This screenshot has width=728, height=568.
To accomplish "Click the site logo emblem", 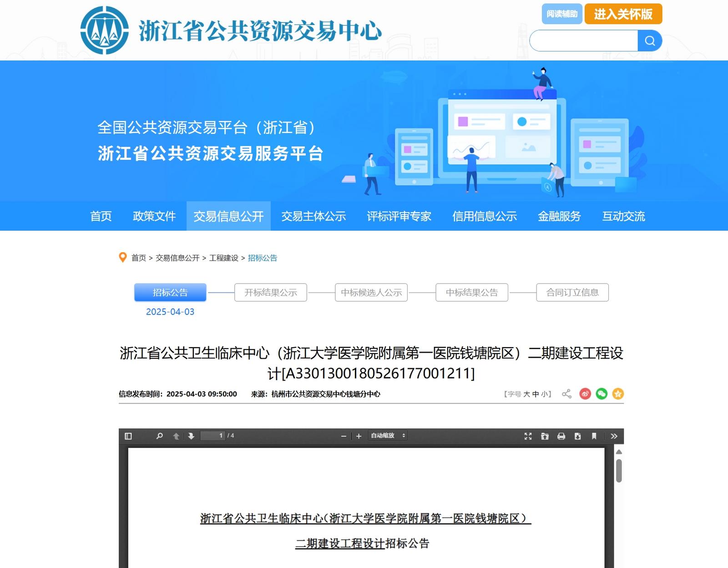I will 105,30.
